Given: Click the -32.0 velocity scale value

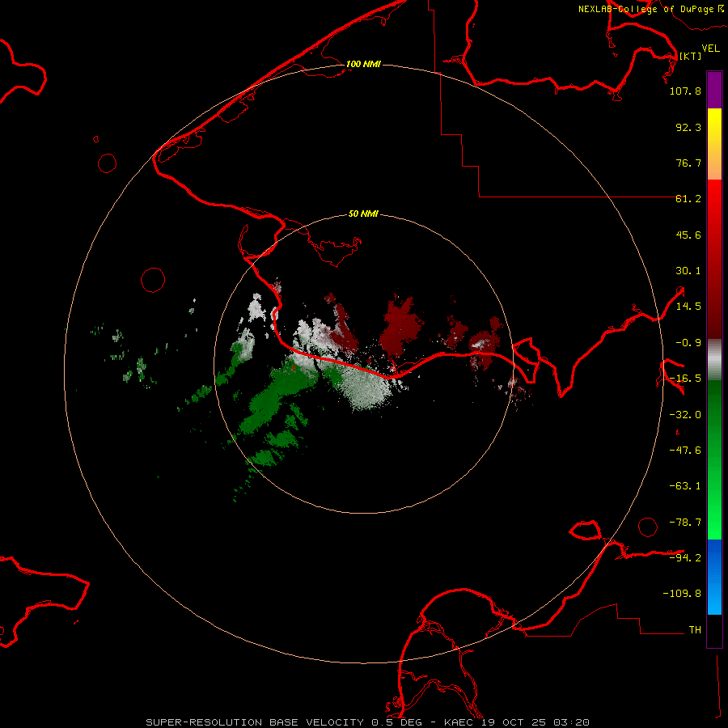Looking at the screenshot, I should 685,415.
